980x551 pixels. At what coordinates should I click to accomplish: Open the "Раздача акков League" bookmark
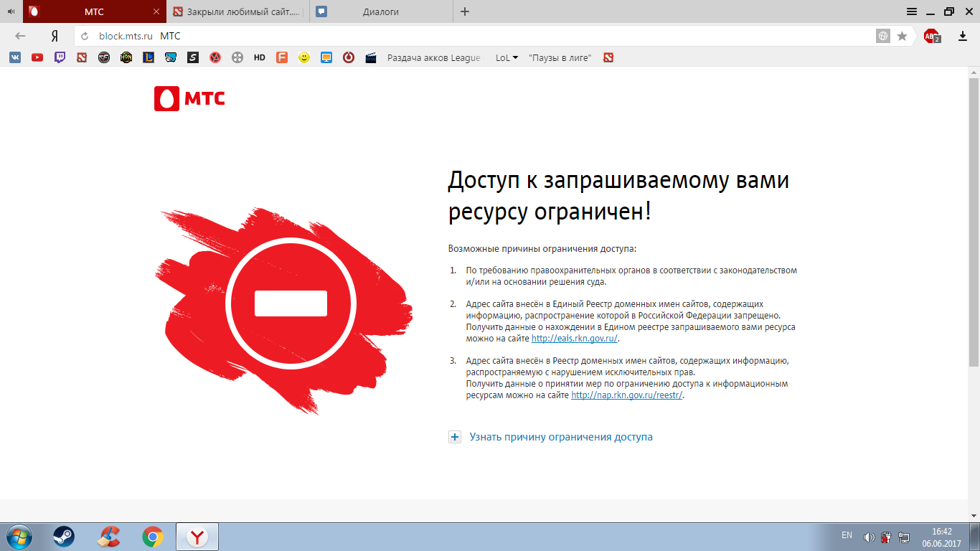pyautogui.click(x=434, y=57)
